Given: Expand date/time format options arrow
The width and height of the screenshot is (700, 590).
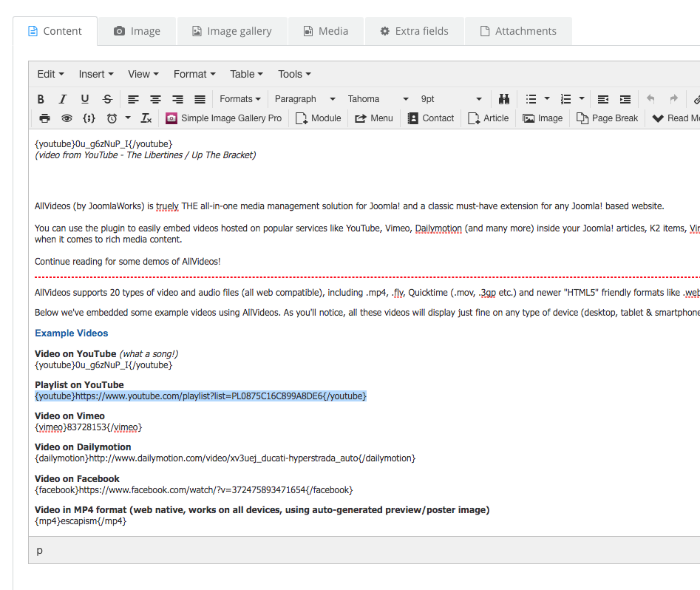Looking at the screenshot, I should (128, 118).
